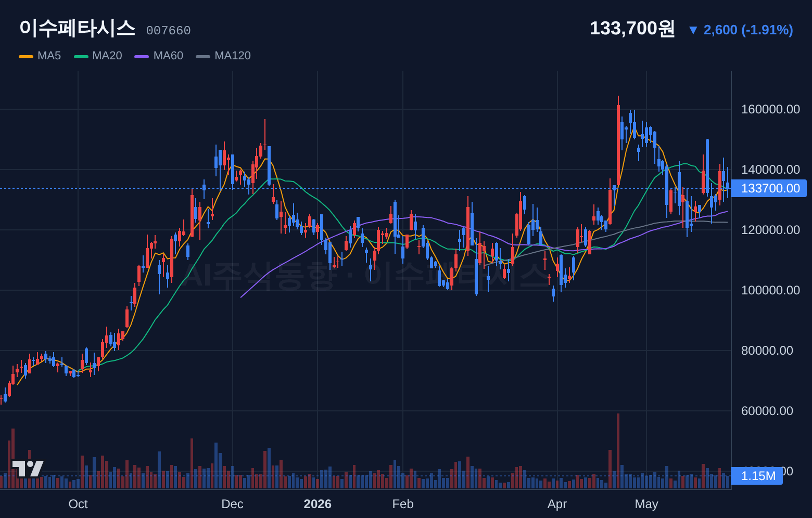Click the 100000.00 price axis label
The image size is (812, 518).
coord(770,290)
